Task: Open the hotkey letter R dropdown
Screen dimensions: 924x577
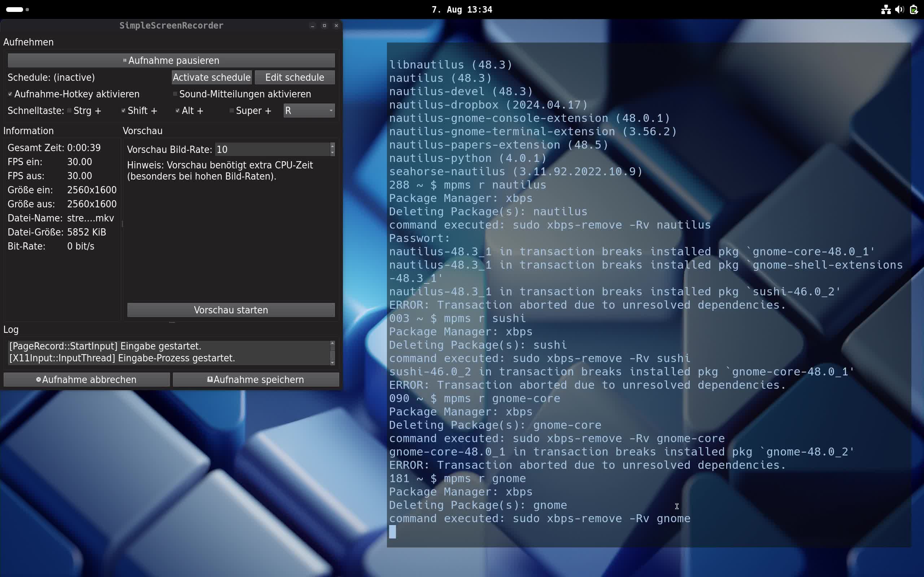Action: pyautogui.click(x=309, y=111)
